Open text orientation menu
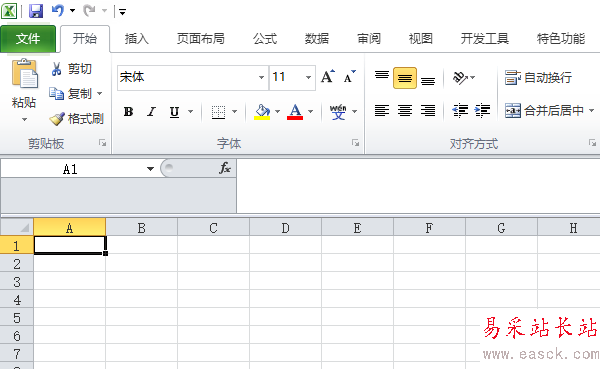This screenshot has height=369, width=600. point(463,78)
